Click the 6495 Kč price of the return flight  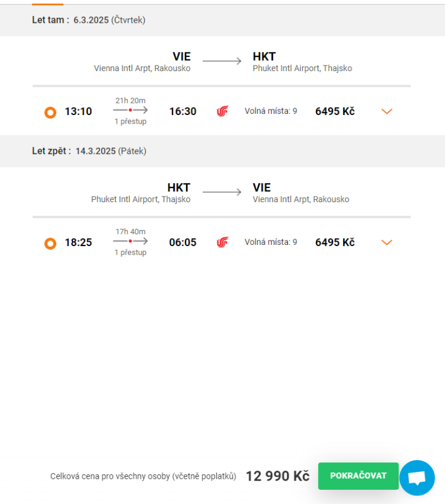335,242
